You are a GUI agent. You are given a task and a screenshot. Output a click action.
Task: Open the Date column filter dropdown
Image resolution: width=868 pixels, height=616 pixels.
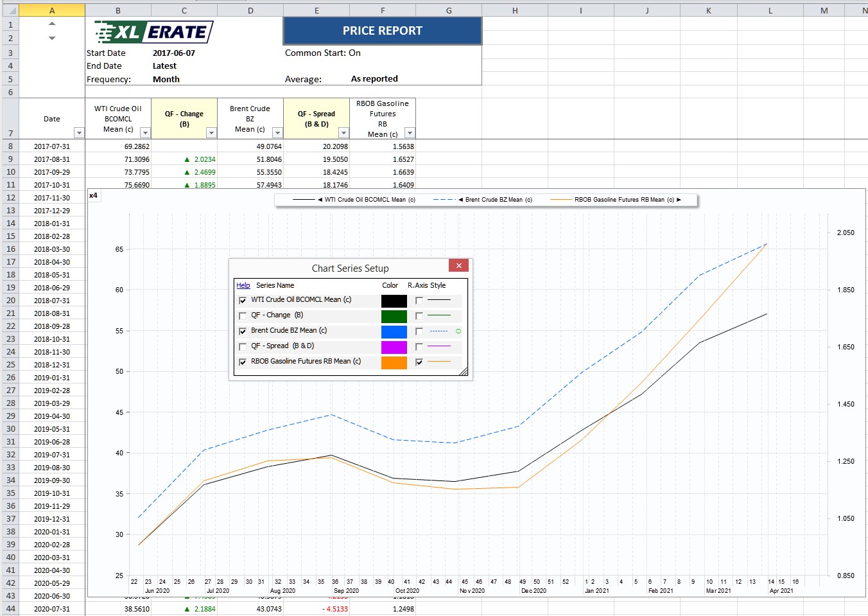pyautogui.click(x=79, y=133)
